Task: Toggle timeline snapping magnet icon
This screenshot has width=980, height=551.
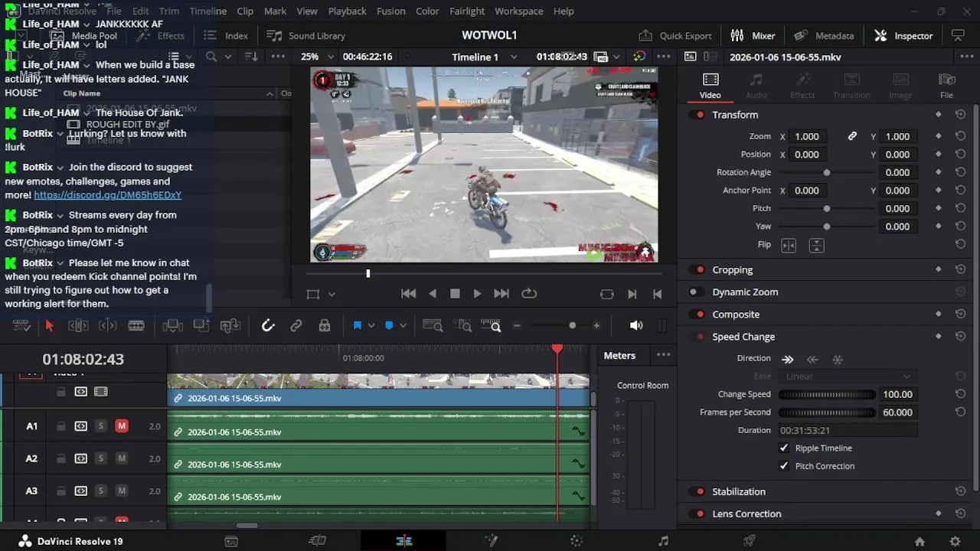Action: (x=268, y=326)
